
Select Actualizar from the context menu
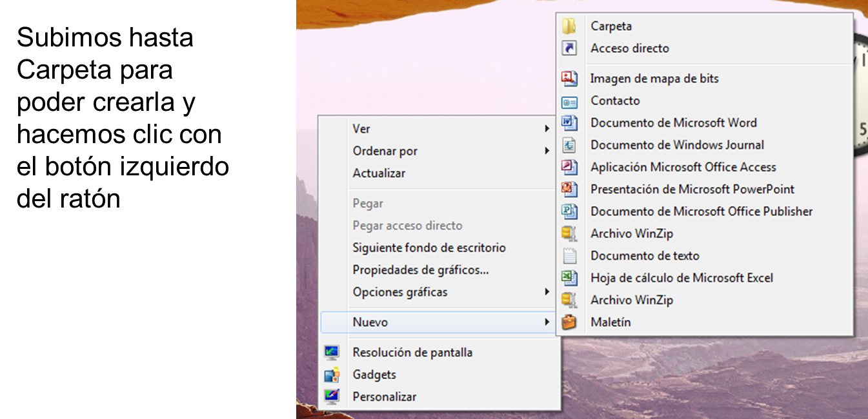click(x=379, y=173)
